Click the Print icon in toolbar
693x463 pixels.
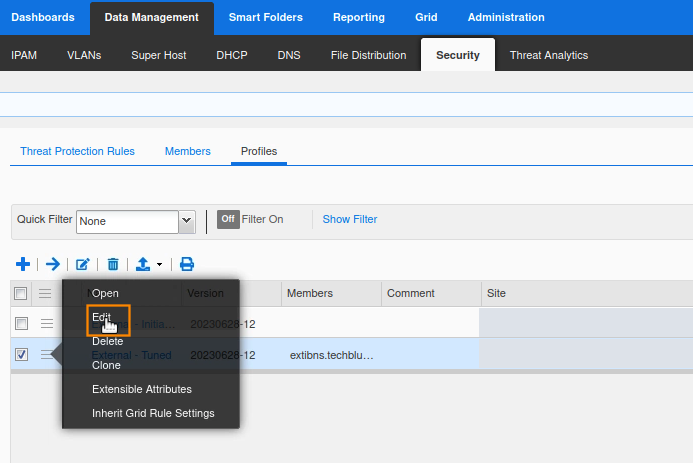pos(187,264)
